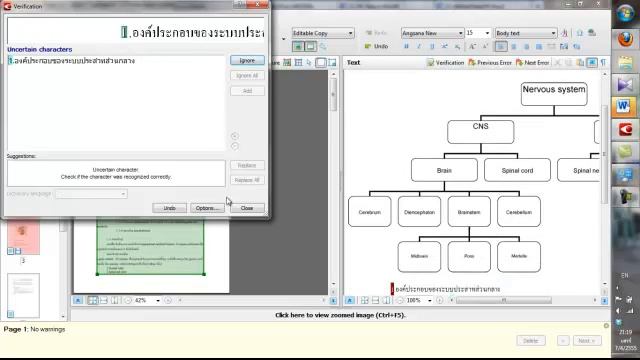Select the white page thumbnail below page 3
This screenshot has width=640, height=360.
tap(23, 296)
